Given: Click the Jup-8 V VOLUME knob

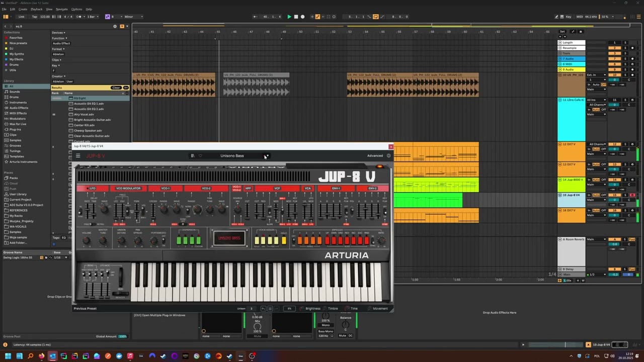Looking at the screenshot, I should (87, 240).
